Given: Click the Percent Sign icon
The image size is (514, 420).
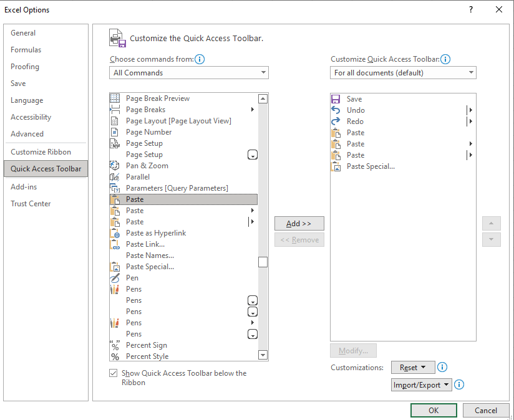Looking at the screenshot, I should click(x=115, y=345).
